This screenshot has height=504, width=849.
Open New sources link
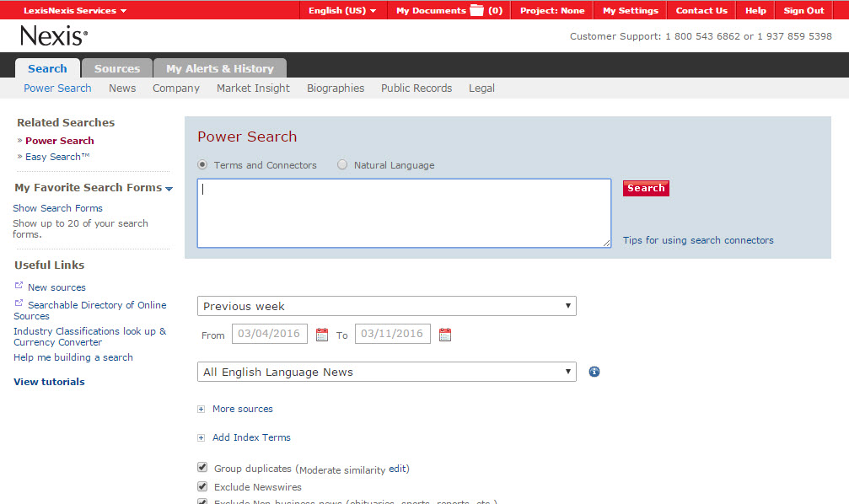[x=56, y=287]
